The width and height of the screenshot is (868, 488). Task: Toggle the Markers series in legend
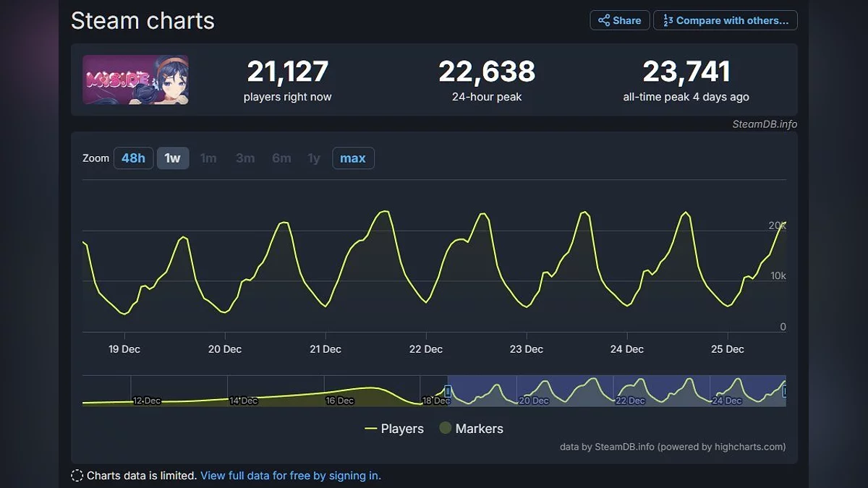471,429
